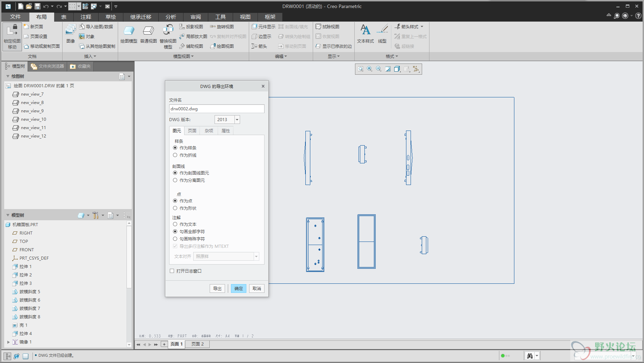Open the 文件夹浏览器 navigator tab
Viewport: 644px width, 363px height.
(x=48, y=66)
